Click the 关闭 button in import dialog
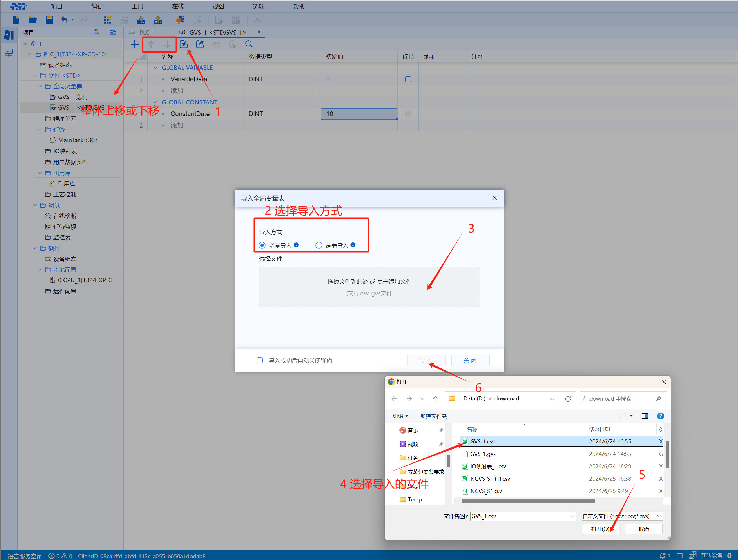Viewport: 738px width, 560px height. click(x=470, y=360)
